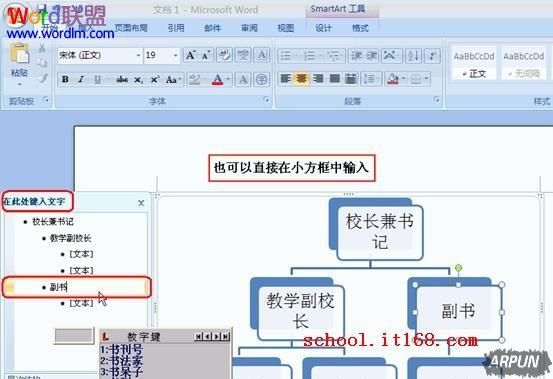Click the increase indent icon
The width and height of the screenshot is (553, 379).
click(x=372, y=56)
